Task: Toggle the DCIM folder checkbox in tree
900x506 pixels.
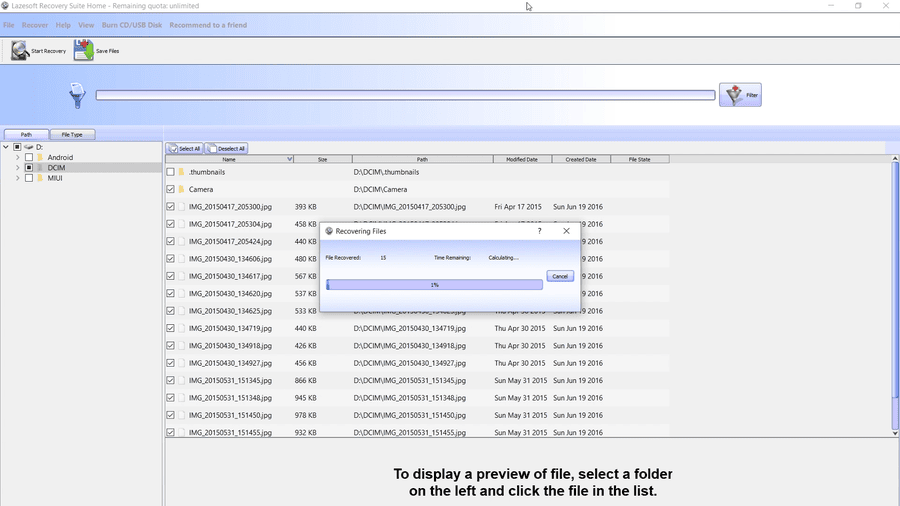Action: (x=29, y=168)
